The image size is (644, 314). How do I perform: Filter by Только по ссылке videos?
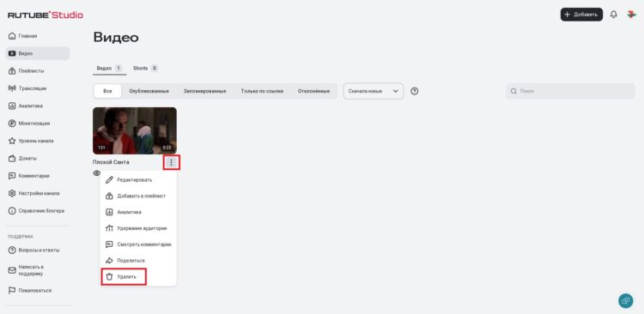click(262, 91)
